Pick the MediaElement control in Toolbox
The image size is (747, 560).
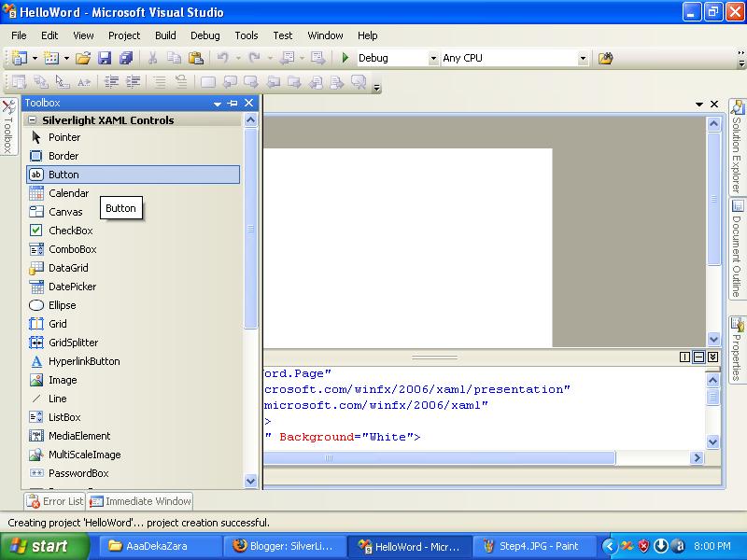pos(134,436)
